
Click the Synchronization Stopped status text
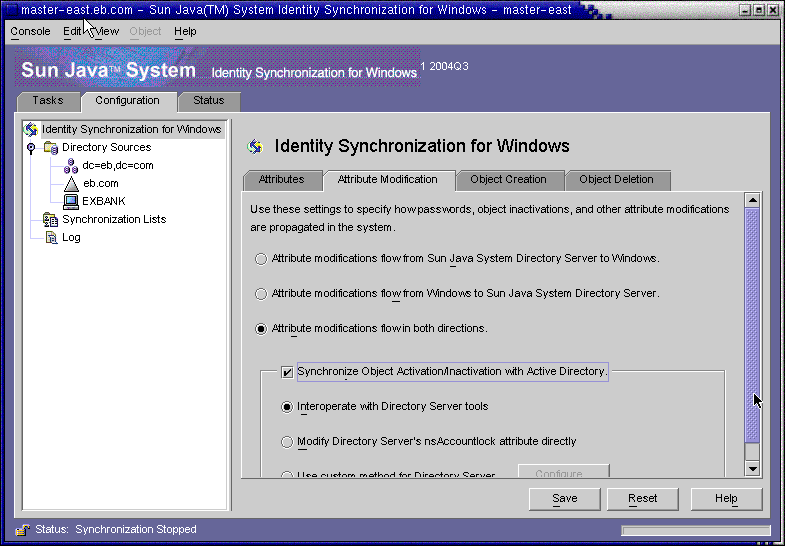click(x=136, y=530)
